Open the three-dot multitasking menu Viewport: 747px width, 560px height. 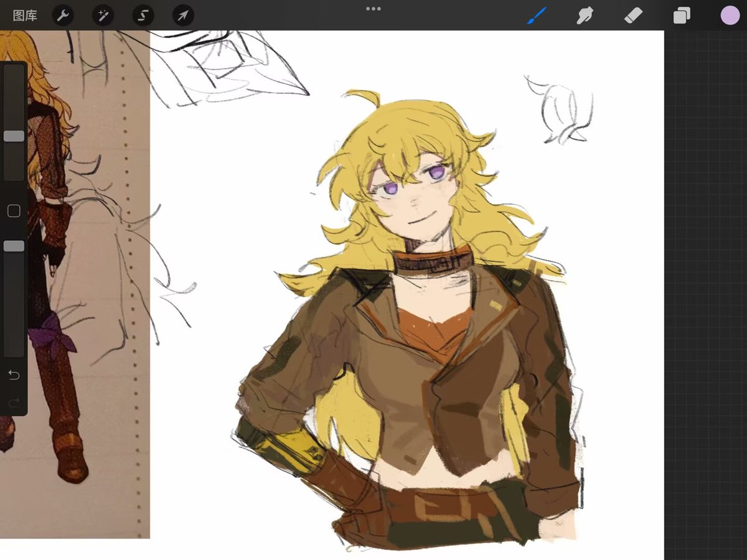click(374, 9)
